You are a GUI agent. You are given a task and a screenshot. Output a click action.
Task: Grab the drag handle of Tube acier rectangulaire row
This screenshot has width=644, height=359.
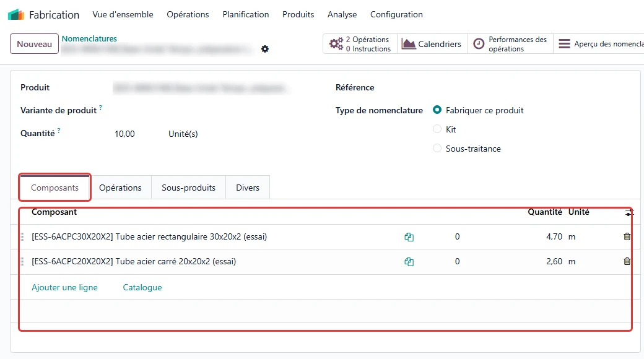[22, 236]
